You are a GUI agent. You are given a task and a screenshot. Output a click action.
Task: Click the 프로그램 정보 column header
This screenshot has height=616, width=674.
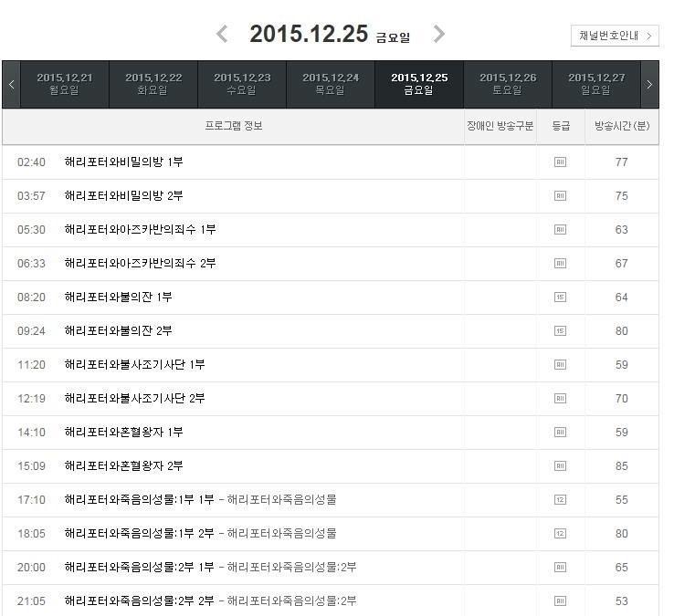234,126
